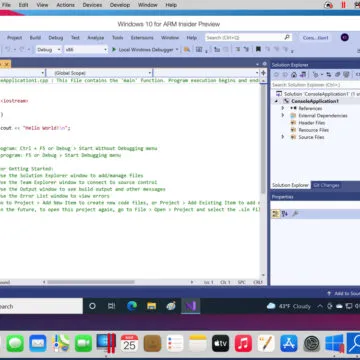Open the Debug configuration dropdown
360x360 pixels.
(x=49, y=50)
